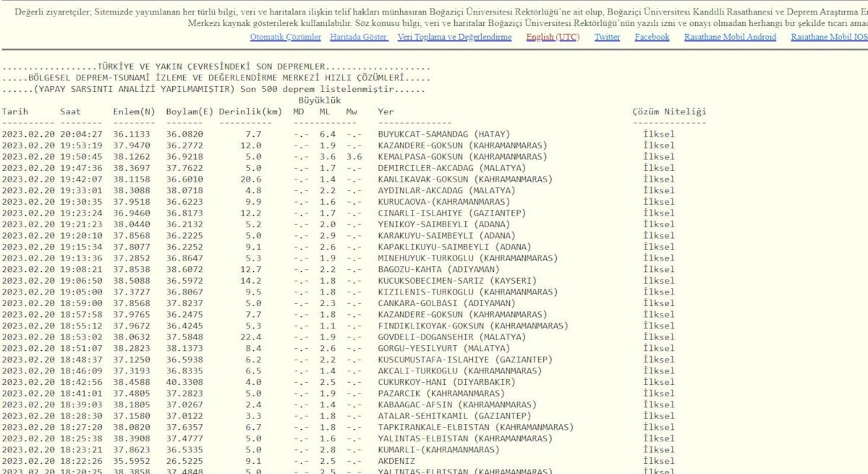
Task: Click the Çözüm Niteliği column header
Action: coord(669,111)
